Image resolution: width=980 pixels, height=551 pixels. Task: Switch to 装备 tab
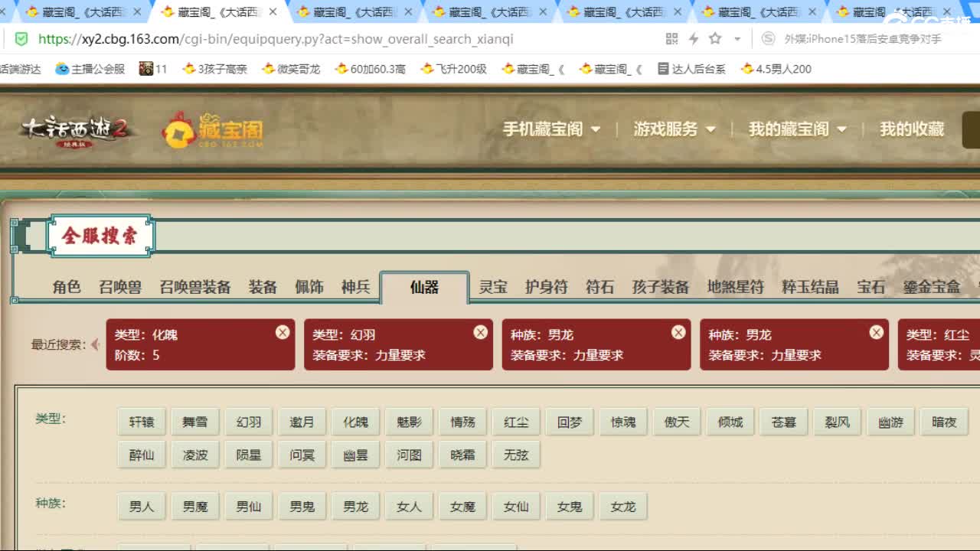pyautogui.click(x=263, y=287)
